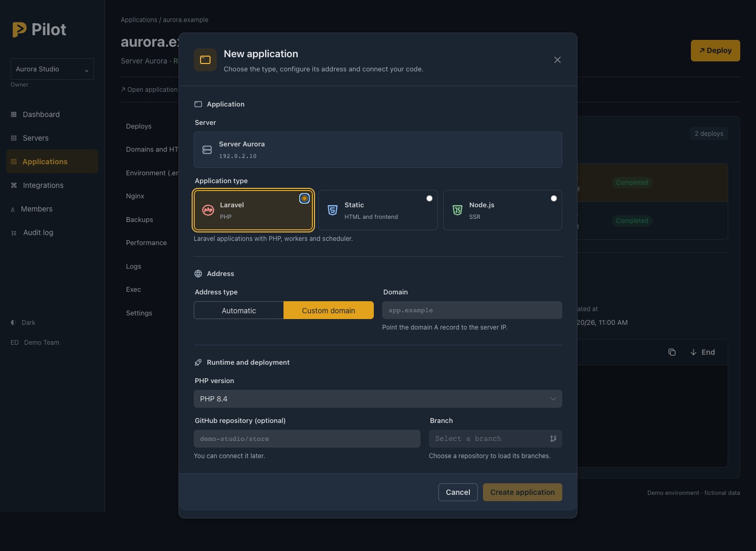756x551 pixels.
Task: Click the Static HTML5 logo icon
Action: click(333, 210)
